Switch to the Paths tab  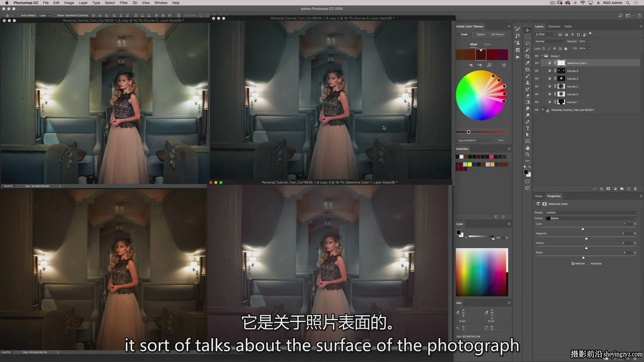568,26
